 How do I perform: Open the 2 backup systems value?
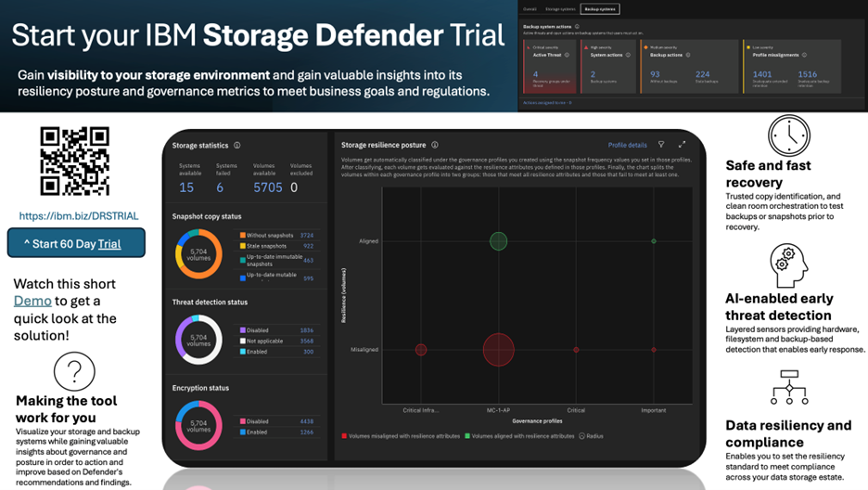(593, 74)
